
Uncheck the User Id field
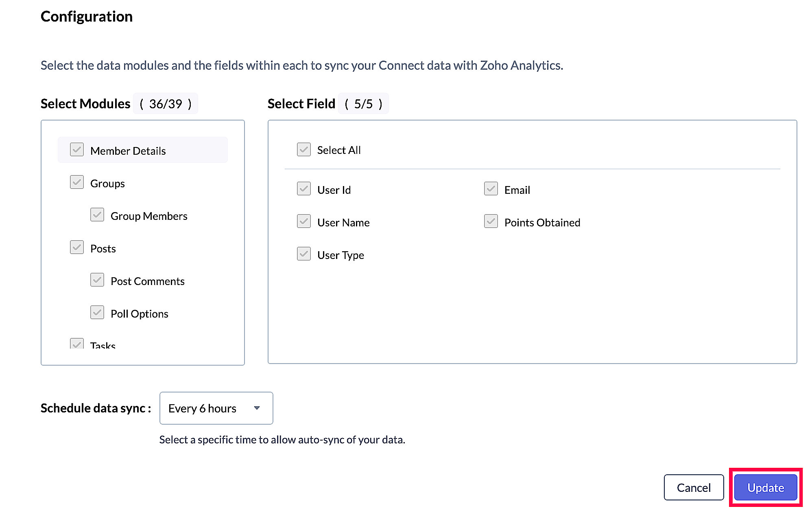304,189
